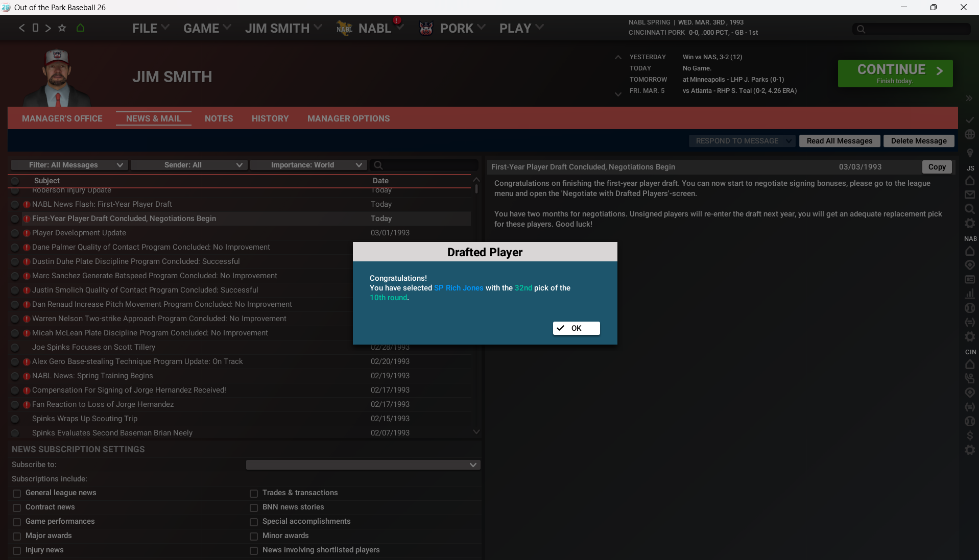Open the Subscribe to dropdown

point(363,465)
